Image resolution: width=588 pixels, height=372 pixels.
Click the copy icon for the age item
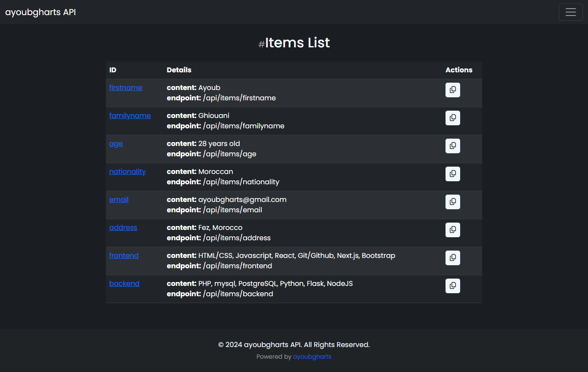[452, 146]
